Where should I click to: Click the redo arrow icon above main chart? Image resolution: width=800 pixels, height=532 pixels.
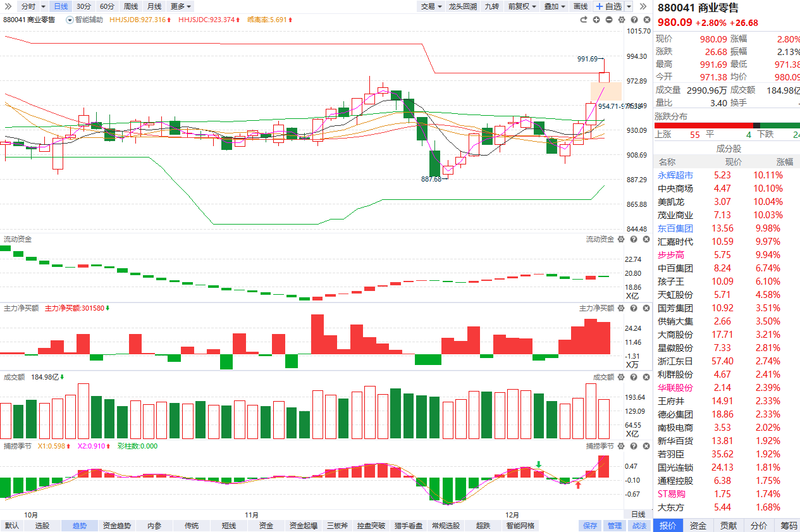[584, 20]
